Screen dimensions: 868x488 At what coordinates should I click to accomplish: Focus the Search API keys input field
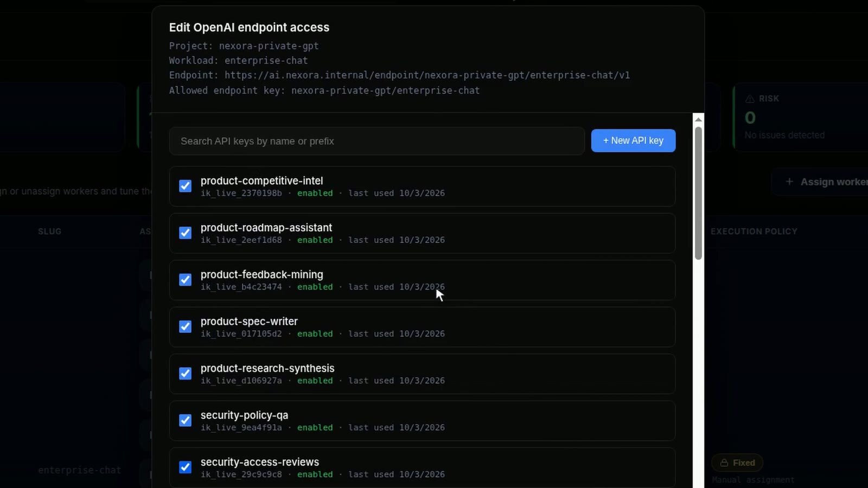(x=376, y=141)
